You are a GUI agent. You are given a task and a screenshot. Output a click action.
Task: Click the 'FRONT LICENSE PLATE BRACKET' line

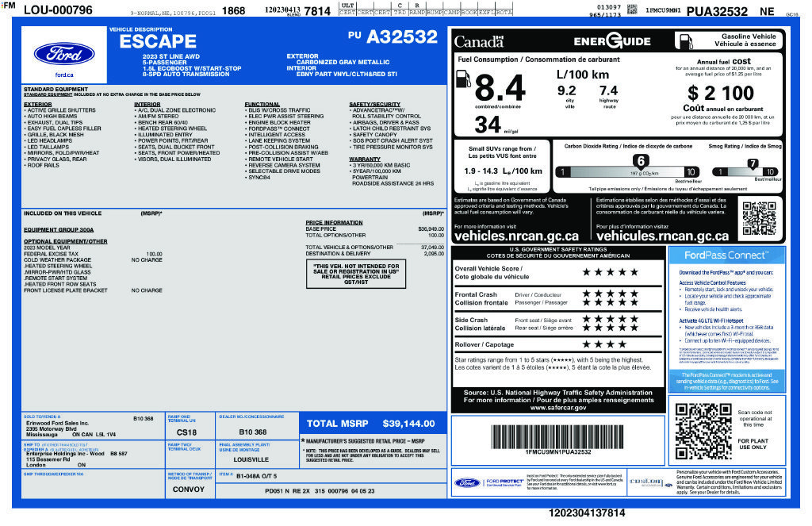pos(65,290)
